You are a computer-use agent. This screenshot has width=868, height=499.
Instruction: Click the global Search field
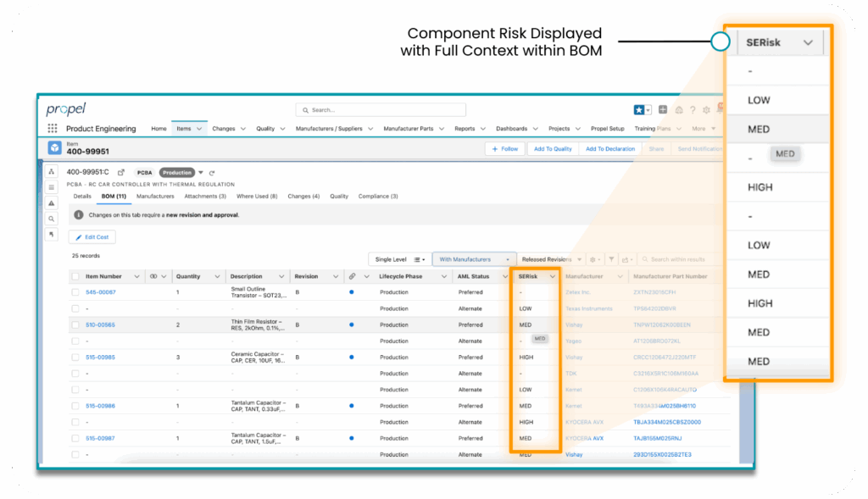tap(381, 110)
